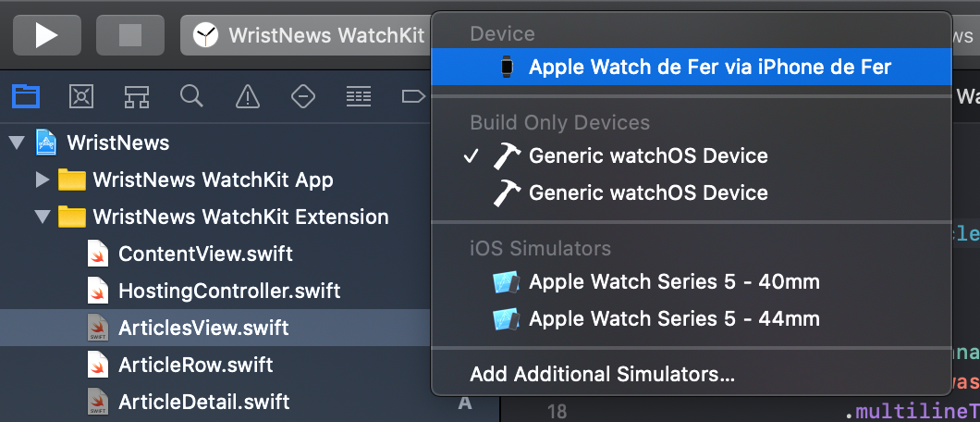
Task: Collapse the WristNews WatchKit Extension folder
Action: (x=43, y=217)
